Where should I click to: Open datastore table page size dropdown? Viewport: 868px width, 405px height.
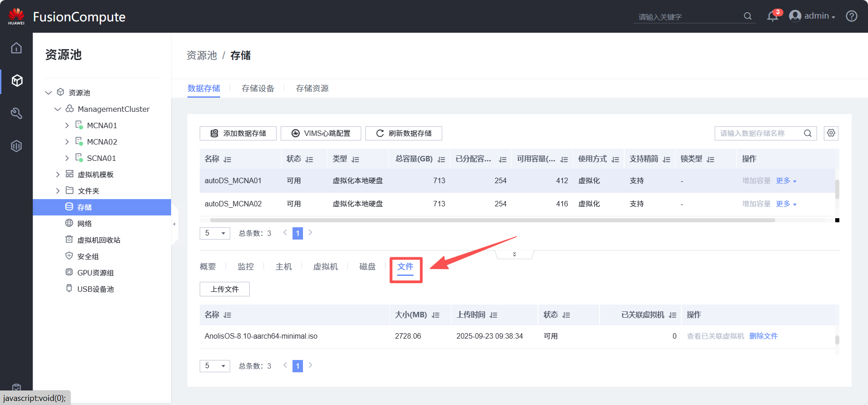point(215,233)
